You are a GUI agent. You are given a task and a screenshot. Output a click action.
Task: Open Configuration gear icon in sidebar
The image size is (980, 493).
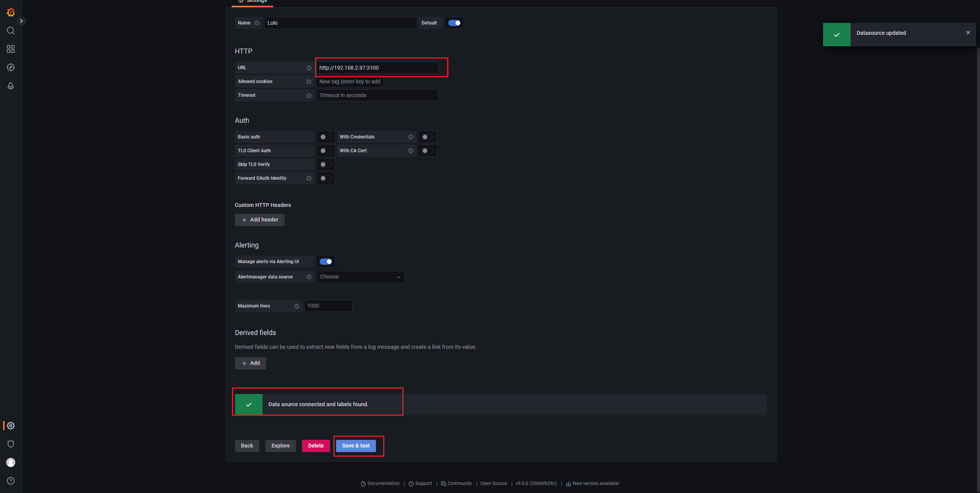tap(11, 426)
